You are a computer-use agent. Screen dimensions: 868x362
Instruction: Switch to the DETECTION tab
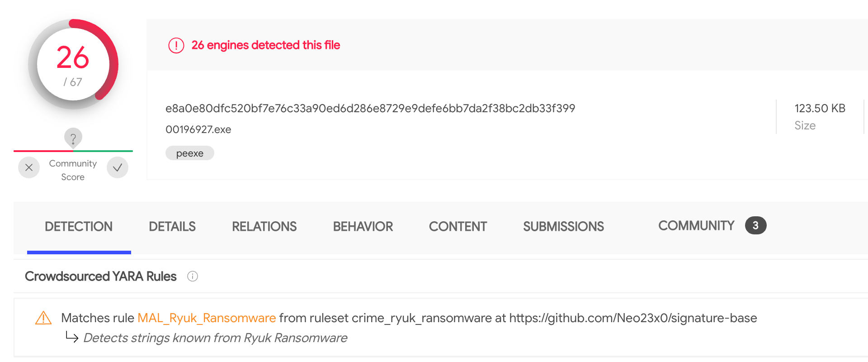click(x=79, y=226)
